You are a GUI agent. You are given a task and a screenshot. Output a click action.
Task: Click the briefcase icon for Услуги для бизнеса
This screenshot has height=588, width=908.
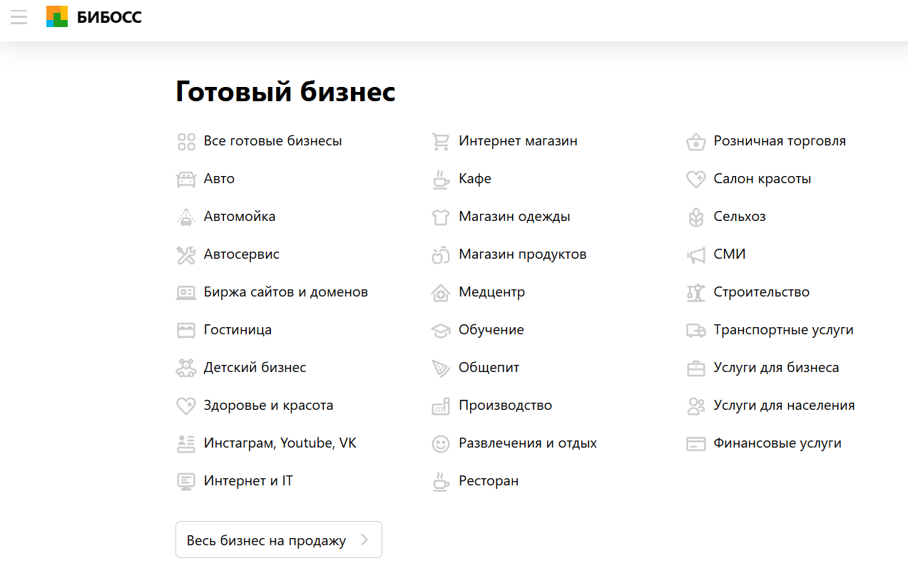coord(696,368)
